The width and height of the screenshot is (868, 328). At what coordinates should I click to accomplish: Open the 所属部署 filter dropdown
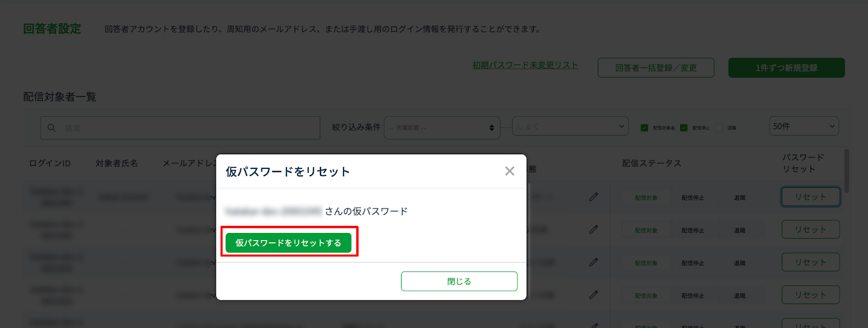coord(442,128)
